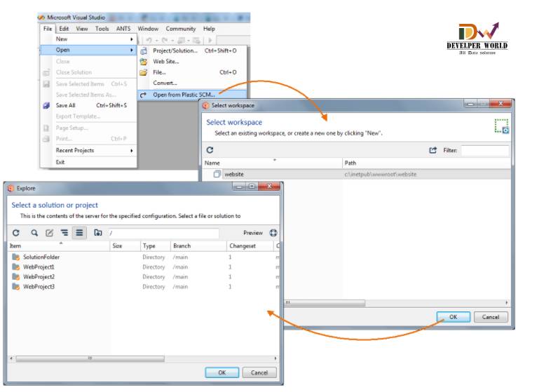Open the Window menu

pyautogui.click(x=148, y=29)
